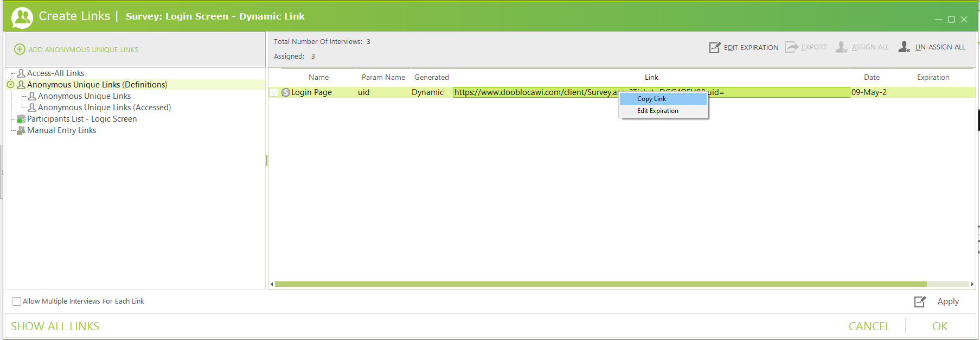Screen dimensions: 980x340
Task: Select the Login Page name cell
Action: (x=311, y=92)
